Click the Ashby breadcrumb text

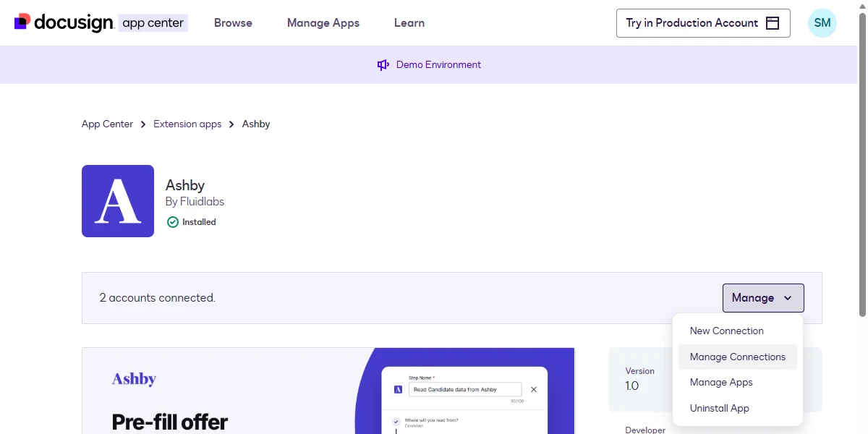point(256,124)
